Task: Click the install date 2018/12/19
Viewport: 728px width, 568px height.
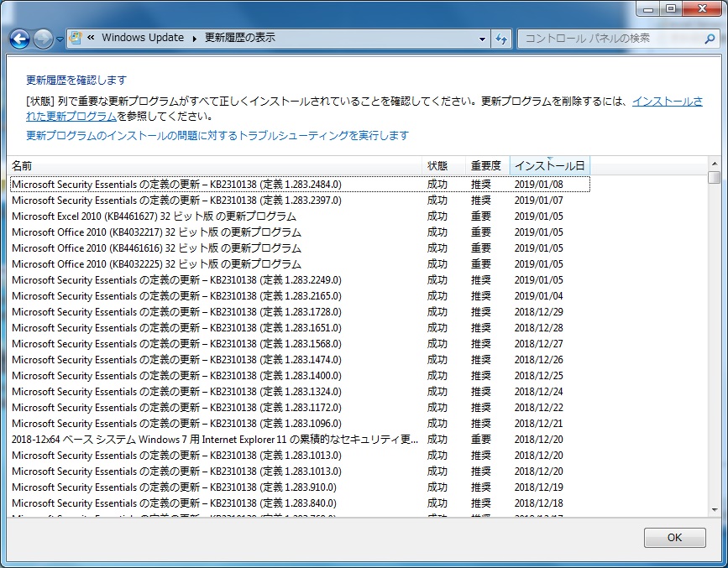Action: click(538, 487)
